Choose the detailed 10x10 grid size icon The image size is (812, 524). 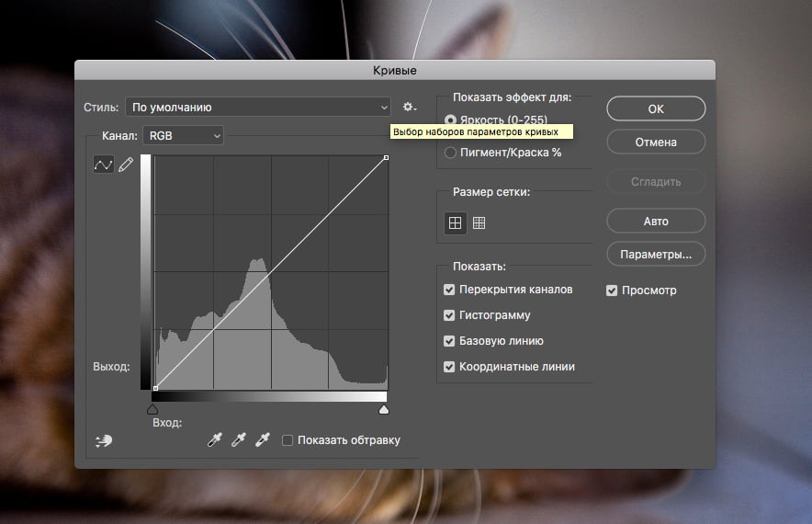pyautogui.click(x=479, y=222)
